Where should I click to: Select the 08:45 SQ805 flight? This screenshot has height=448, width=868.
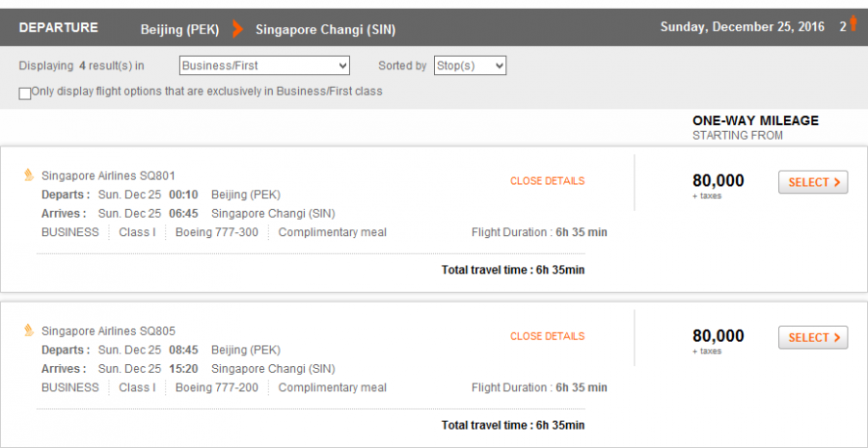pyautogui.click(x=812, y=337)
